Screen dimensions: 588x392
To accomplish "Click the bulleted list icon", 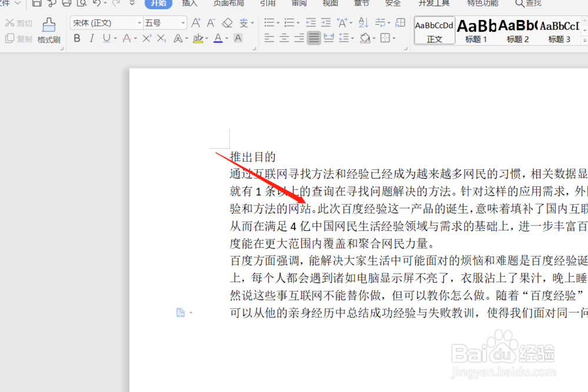I will click(269, 23).
